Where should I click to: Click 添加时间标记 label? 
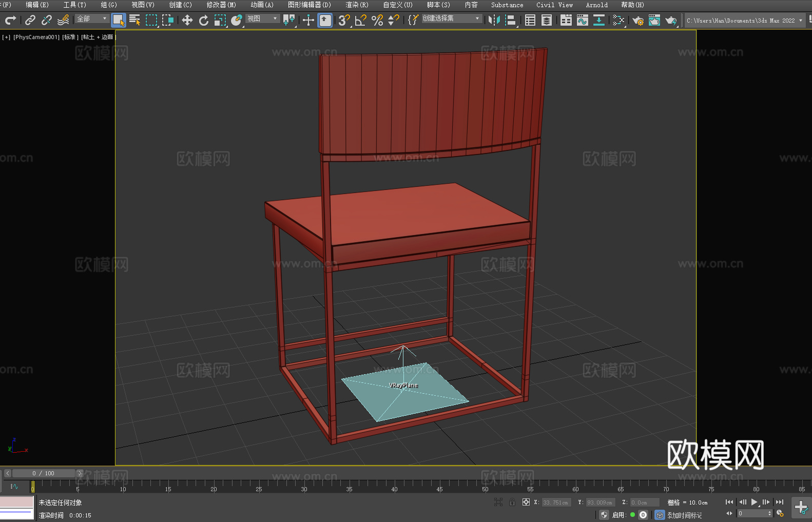685,515
